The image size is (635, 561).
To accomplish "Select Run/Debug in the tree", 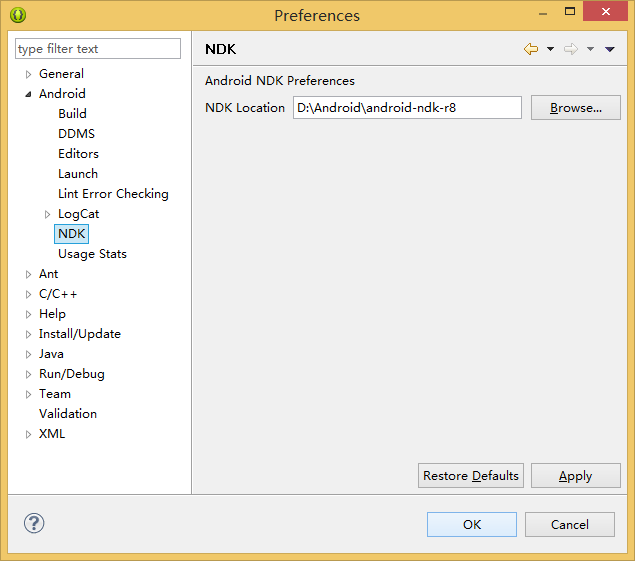I will pyautogui.click(x=72, y=374).
